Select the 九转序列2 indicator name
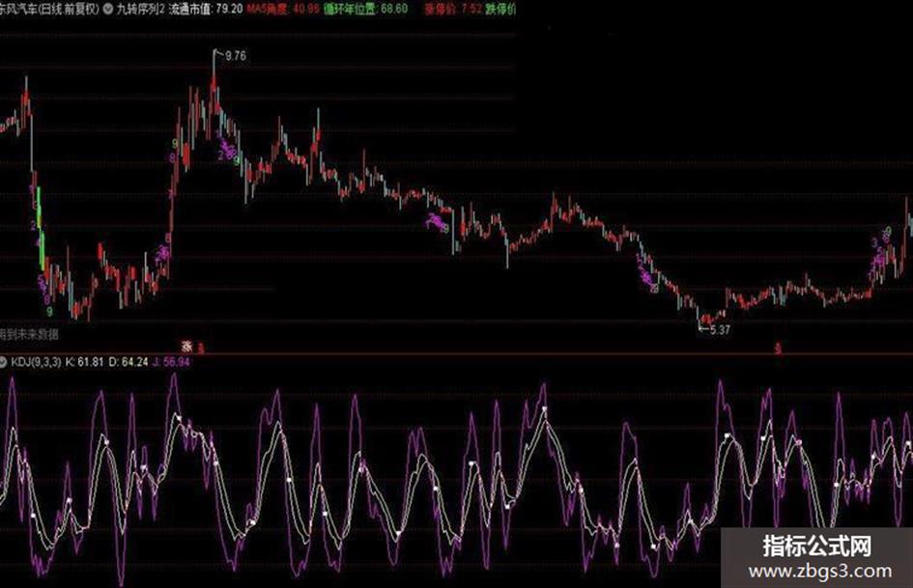Image resolution: width=913 pixels, height=588 pixels. click(x=140, y=10)
